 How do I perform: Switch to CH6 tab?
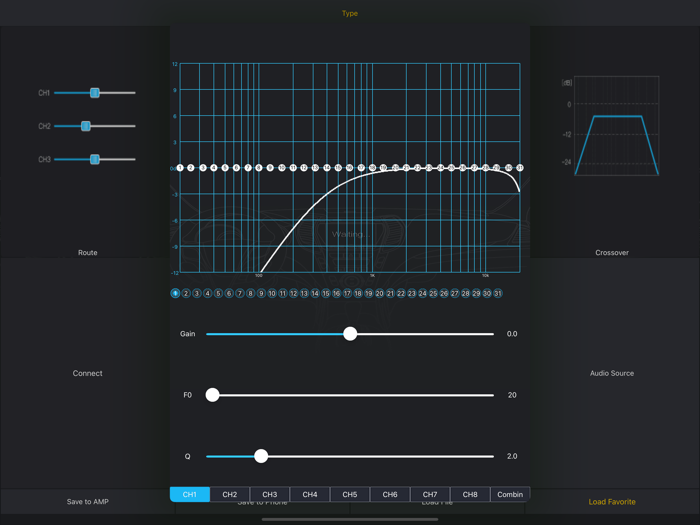pyautogui.click(x=390, y=494)
